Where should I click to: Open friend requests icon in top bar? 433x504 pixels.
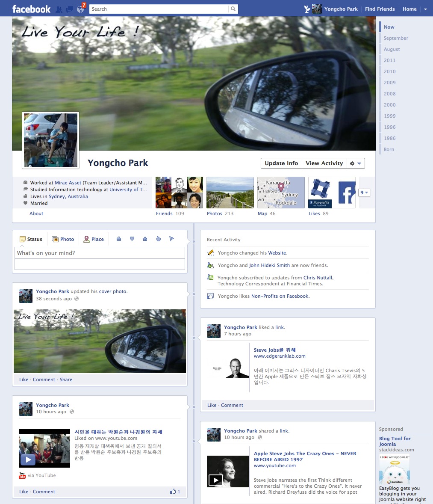59,9
